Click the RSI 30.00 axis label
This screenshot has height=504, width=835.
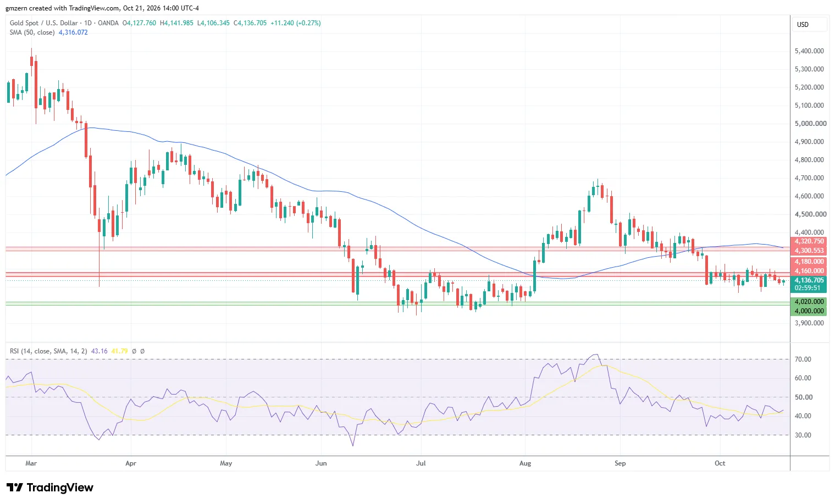pos(803,435)
